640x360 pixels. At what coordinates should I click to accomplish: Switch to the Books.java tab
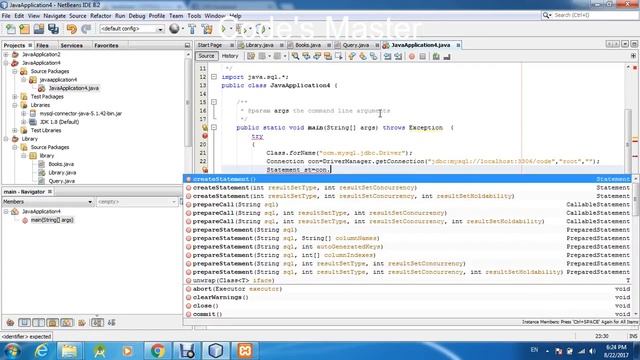click(x=308, y=45)
